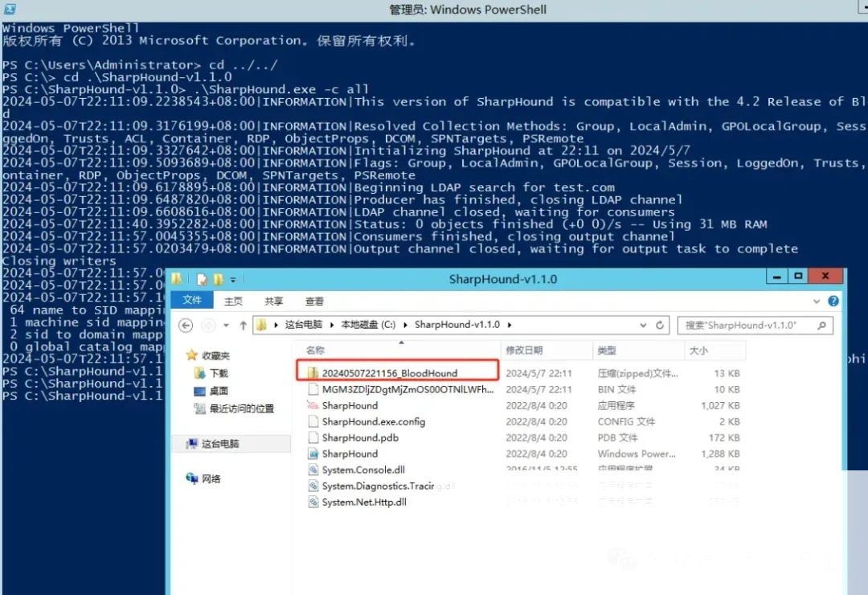Sort by the 类型 column header
This screenshot has height=595, width=868.
tap(607, 350)
